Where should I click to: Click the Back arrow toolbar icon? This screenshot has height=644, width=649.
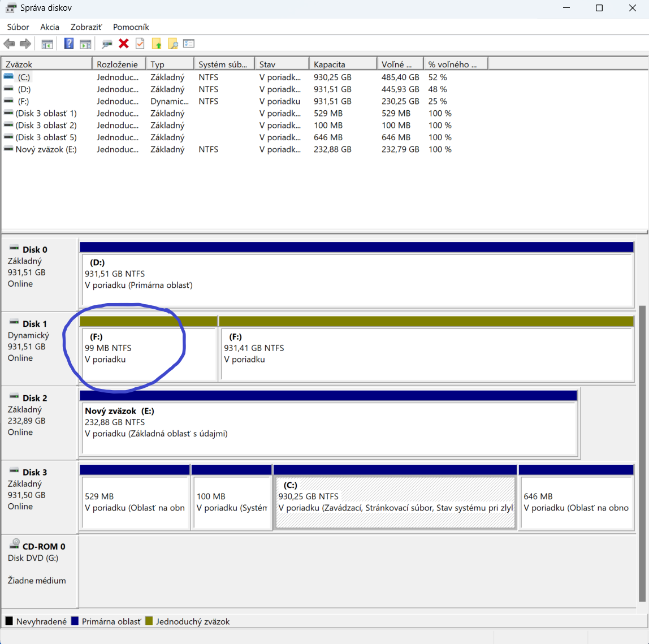9,44
